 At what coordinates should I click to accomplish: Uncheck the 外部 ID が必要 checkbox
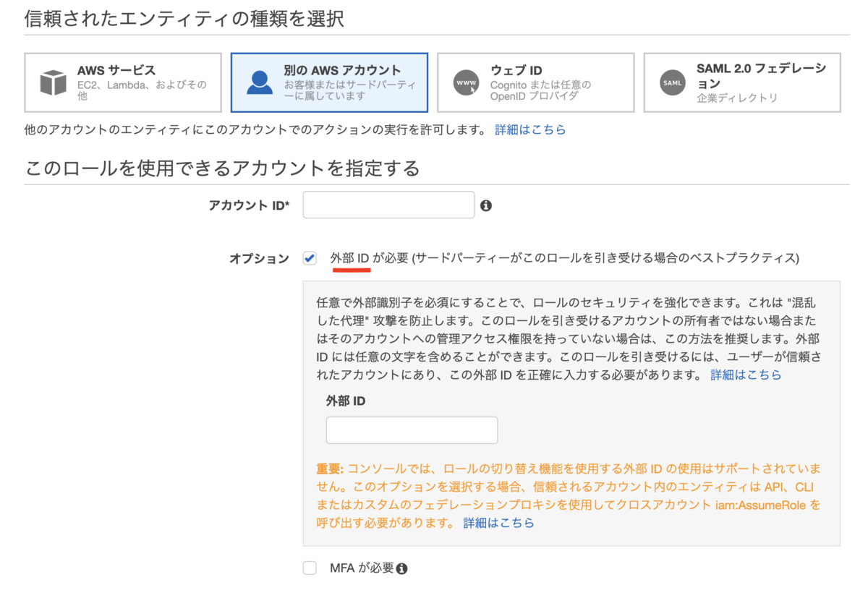click(x=310, y=258)
